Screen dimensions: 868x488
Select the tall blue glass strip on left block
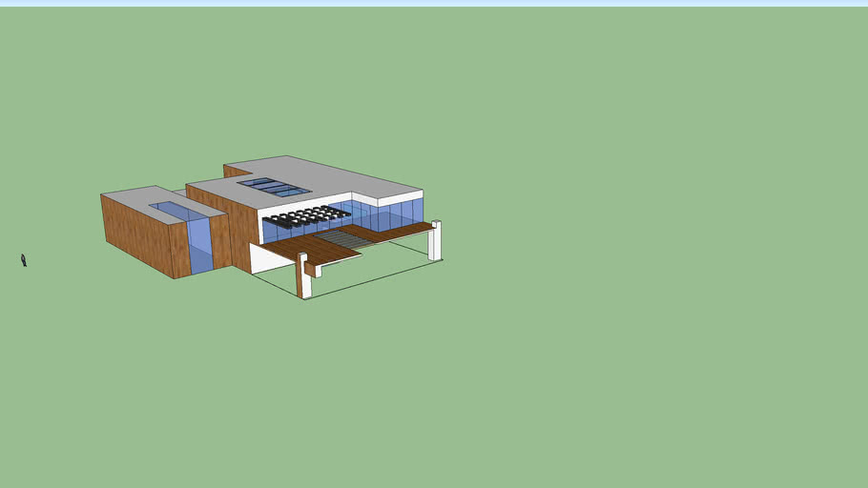(199, 246)
